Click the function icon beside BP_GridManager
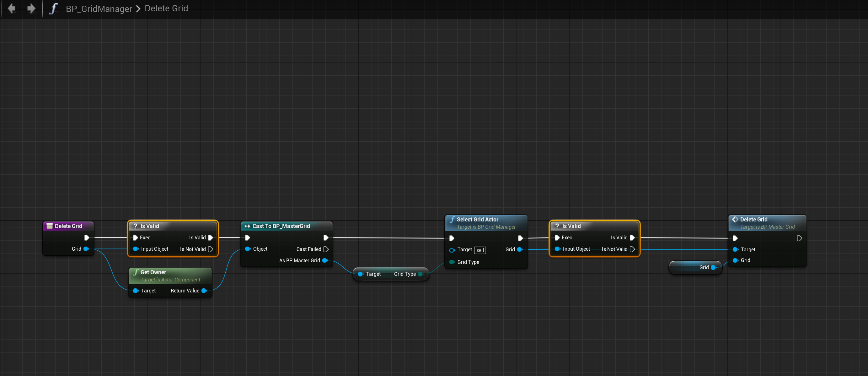 tap(53, 8)
